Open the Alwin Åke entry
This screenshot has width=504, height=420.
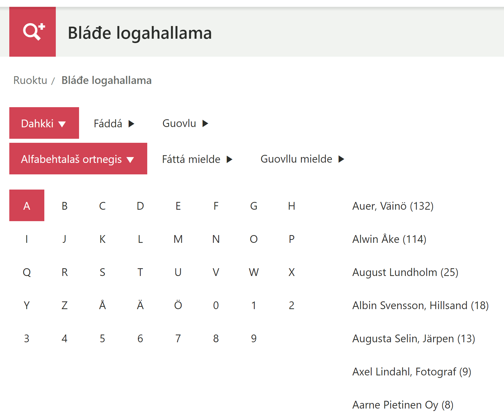(x=389, y=239)
